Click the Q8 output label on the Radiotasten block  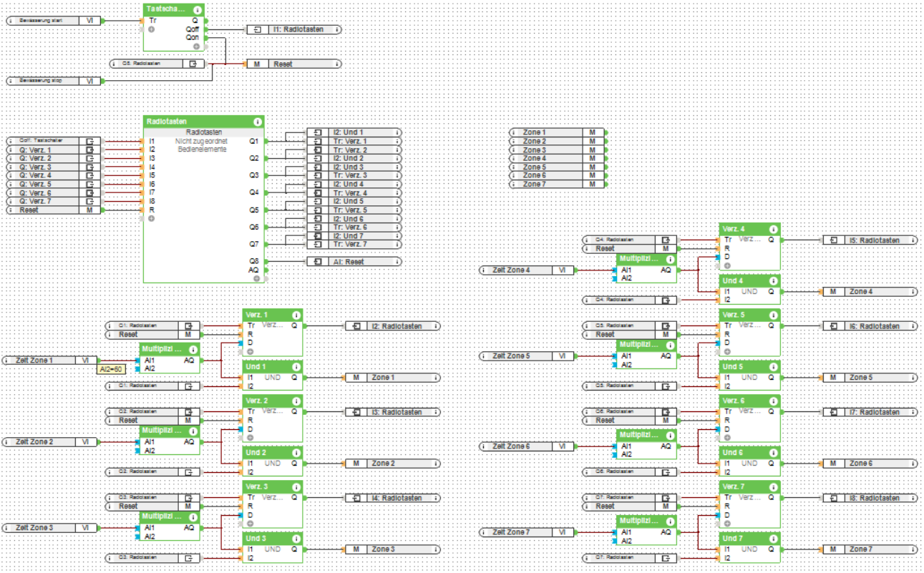[254, 261]
